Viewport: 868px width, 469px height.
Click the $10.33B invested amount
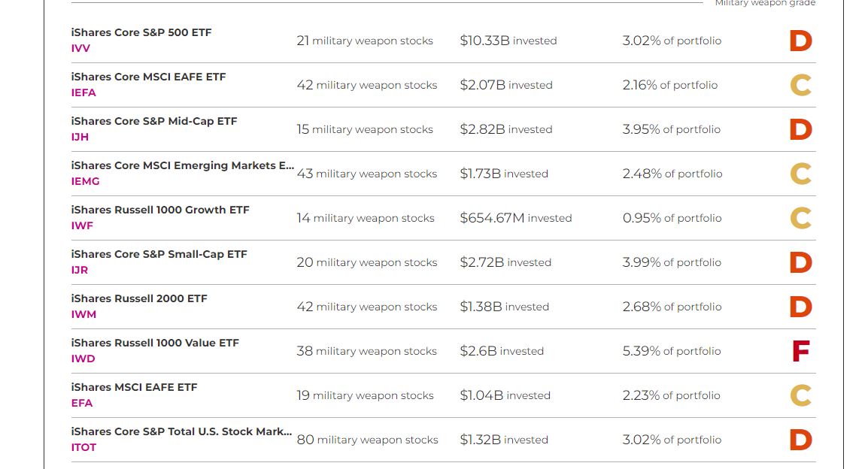508,41
